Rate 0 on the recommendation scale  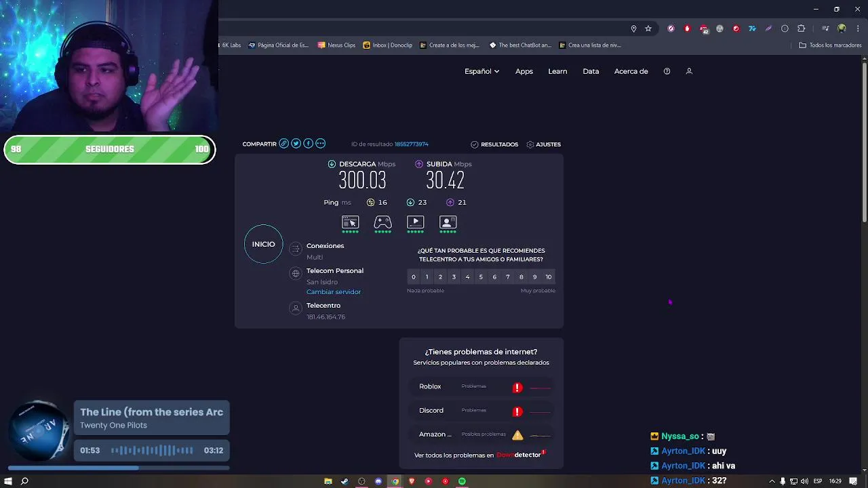tap(413, 277)
